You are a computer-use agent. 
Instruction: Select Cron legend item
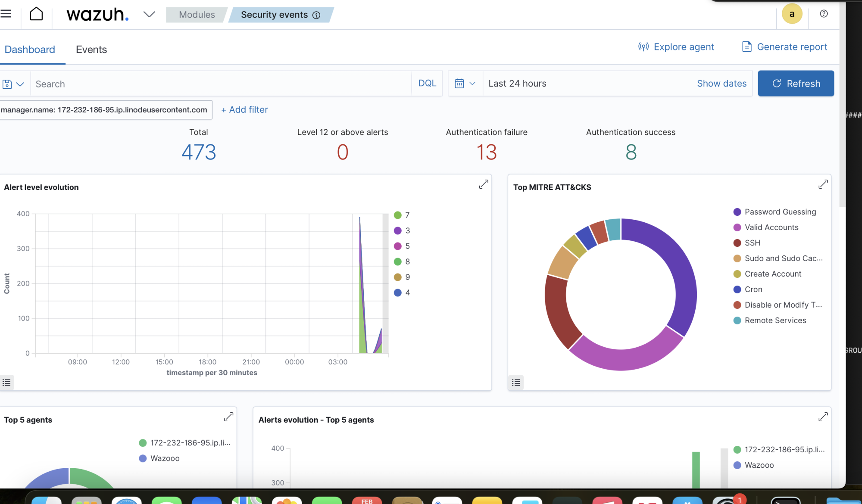pos(748,289)
